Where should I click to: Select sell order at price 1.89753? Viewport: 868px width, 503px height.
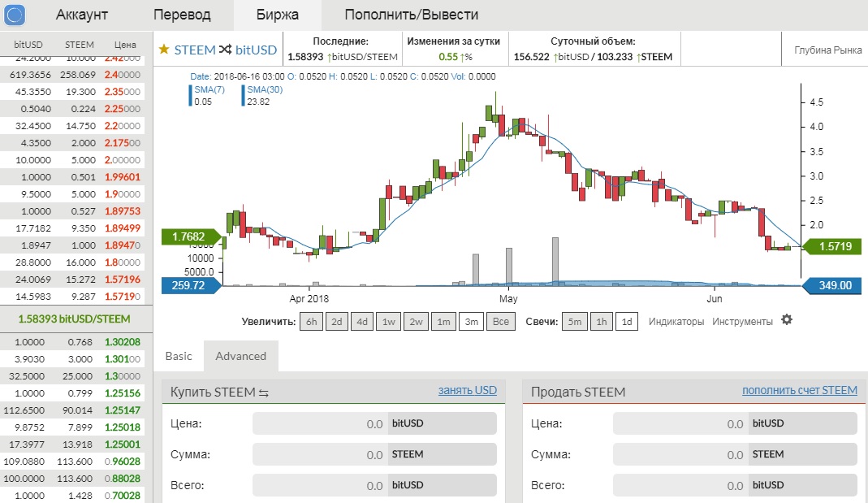(72, 211)
